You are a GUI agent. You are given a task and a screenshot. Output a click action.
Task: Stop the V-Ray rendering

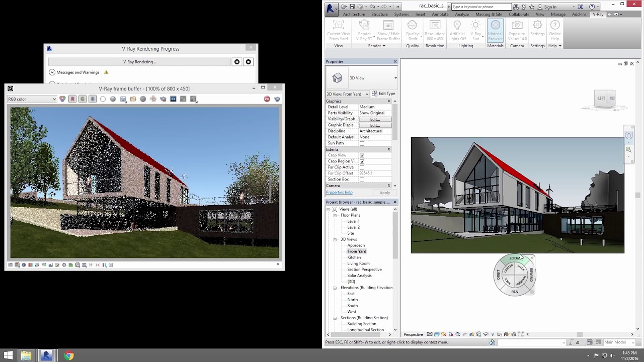tap(248, 62)
